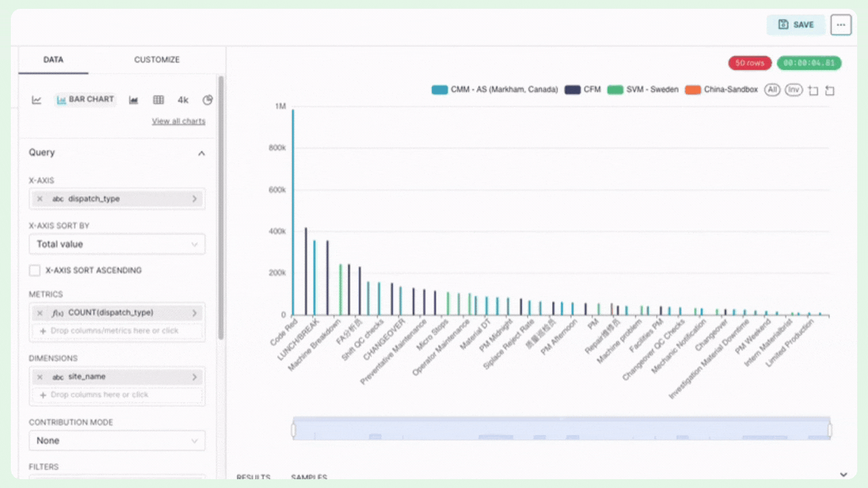Select the line chart type icon
Viewport: 868px width, 488px height.
[x=37, y=100]
